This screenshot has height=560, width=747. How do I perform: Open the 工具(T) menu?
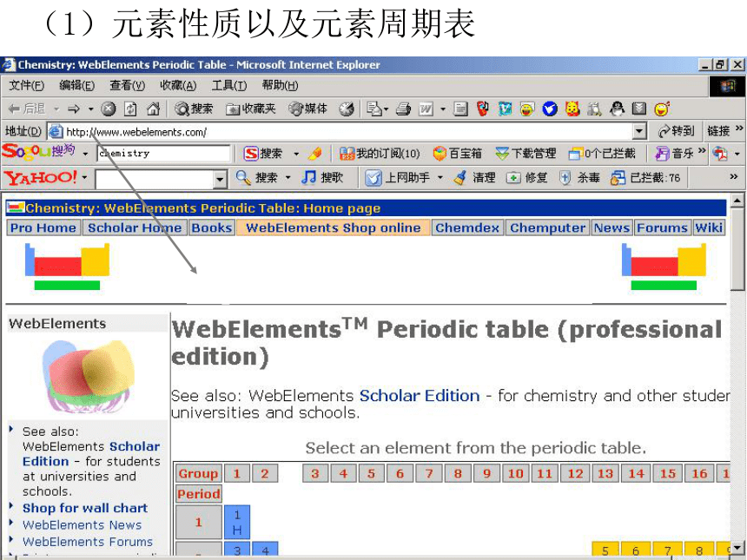click(x=229, y=86)
